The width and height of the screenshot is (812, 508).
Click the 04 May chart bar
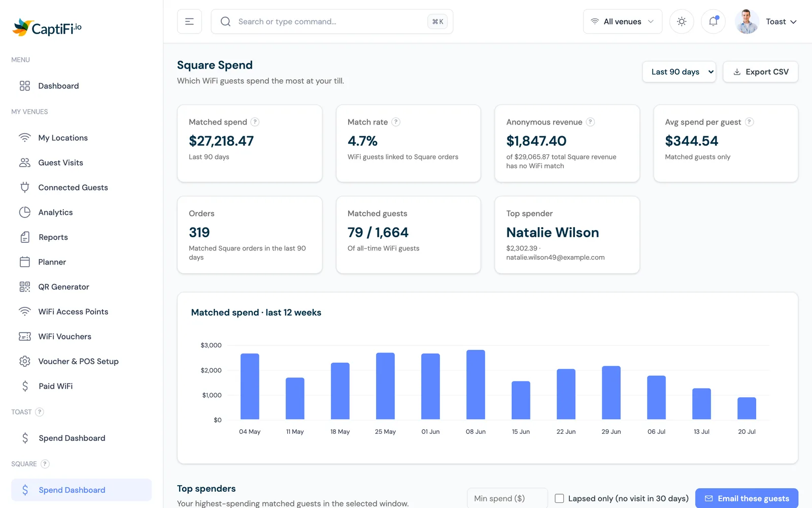point(250,387)
